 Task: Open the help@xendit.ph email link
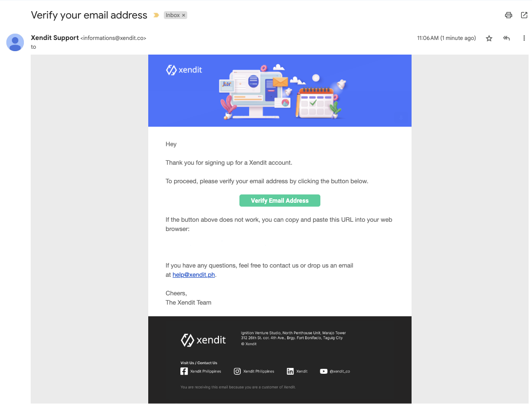194,275
